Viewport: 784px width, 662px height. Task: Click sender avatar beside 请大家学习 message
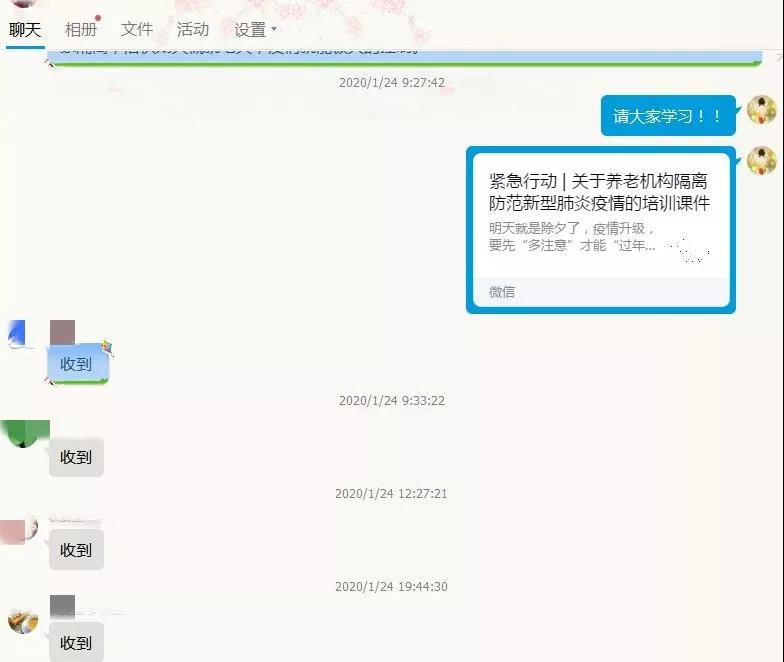coord(761,110)
